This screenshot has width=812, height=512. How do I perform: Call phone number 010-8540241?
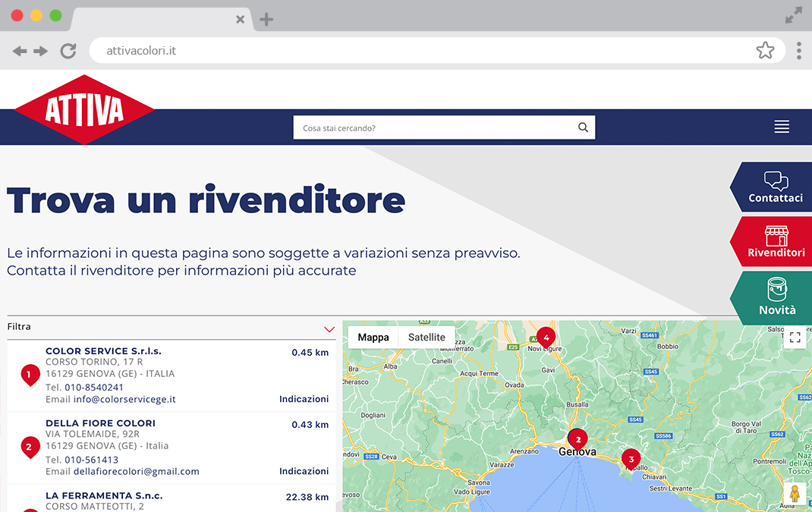click(x=94, y=388)
